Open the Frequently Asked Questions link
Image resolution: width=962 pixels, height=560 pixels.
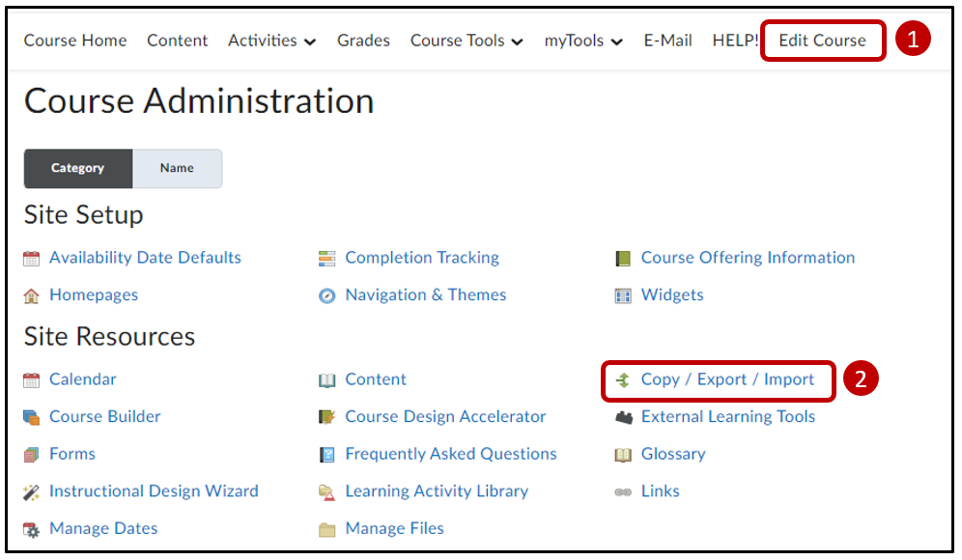click(x=450, y=454)
